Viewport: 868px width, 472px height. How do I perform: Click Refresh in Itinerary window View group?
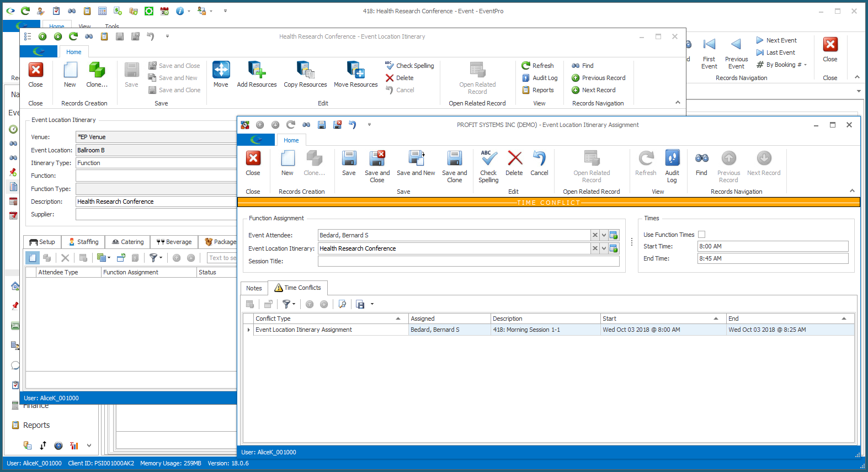click(x=537, y=66)
